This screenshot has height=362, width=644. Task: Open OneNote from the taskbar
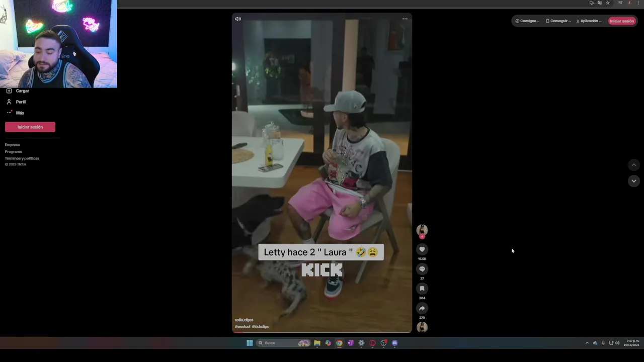(x=350, y=343)
